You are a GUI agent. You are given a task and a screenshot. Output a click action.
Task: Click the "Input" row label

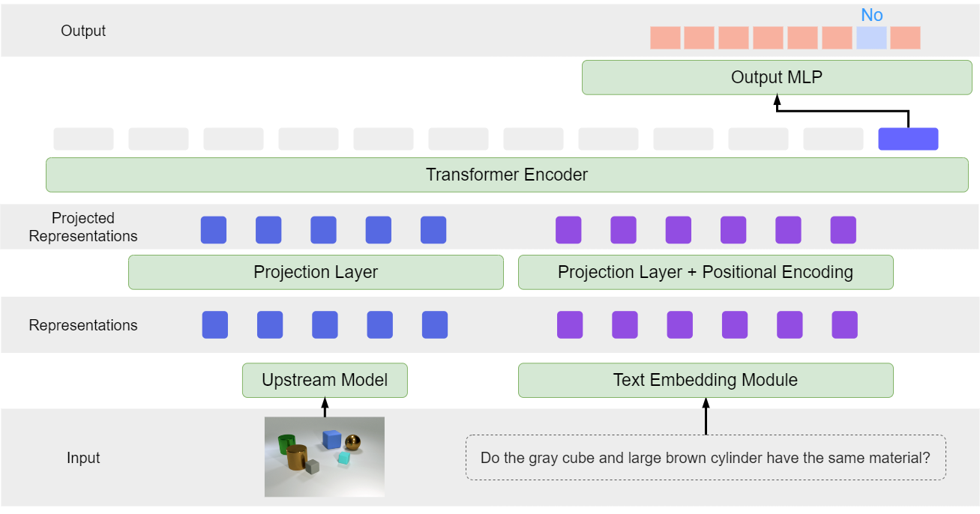pos(83,458)
